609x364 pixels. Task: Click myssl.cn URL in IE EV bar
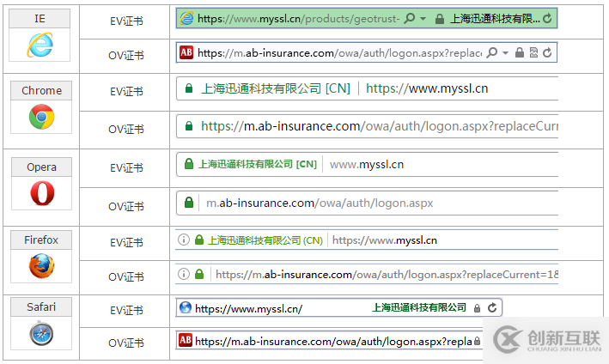click(x=298, y=19)
